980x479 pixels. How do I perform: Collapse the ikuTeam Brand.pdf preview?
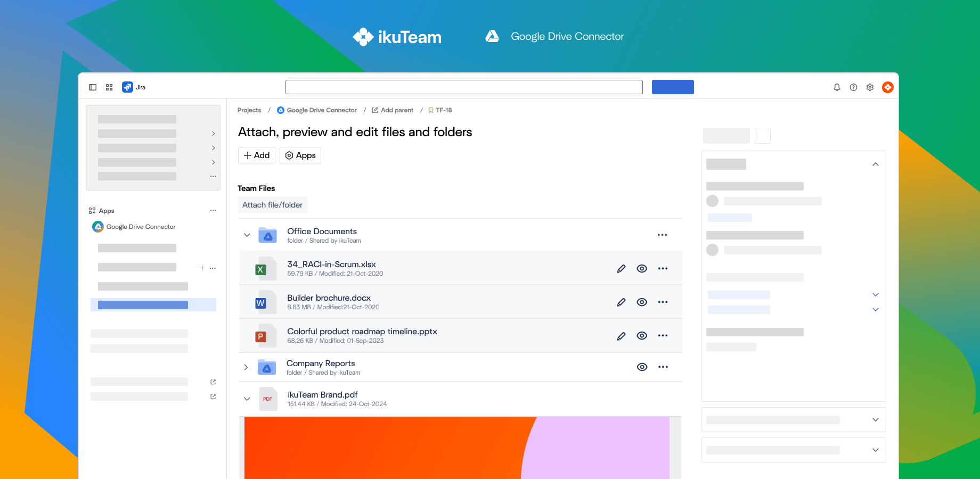[247, 399]
